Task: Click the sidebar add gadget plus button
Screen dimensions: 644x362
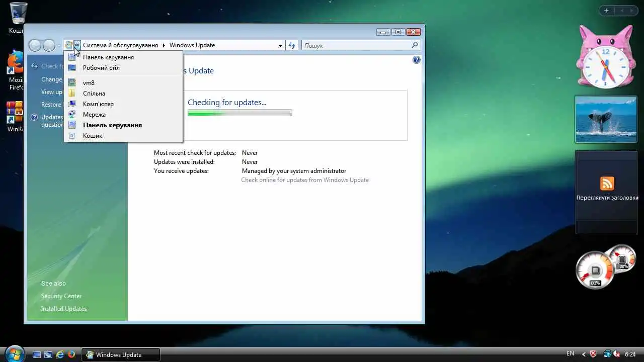Action: click(606, 11)
